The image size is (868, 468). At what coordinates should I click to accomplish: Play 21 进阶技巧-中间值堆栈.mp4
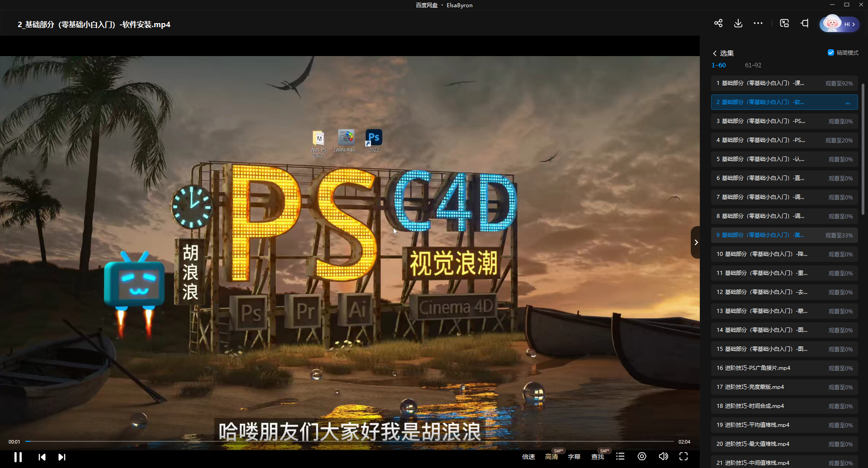784,462
